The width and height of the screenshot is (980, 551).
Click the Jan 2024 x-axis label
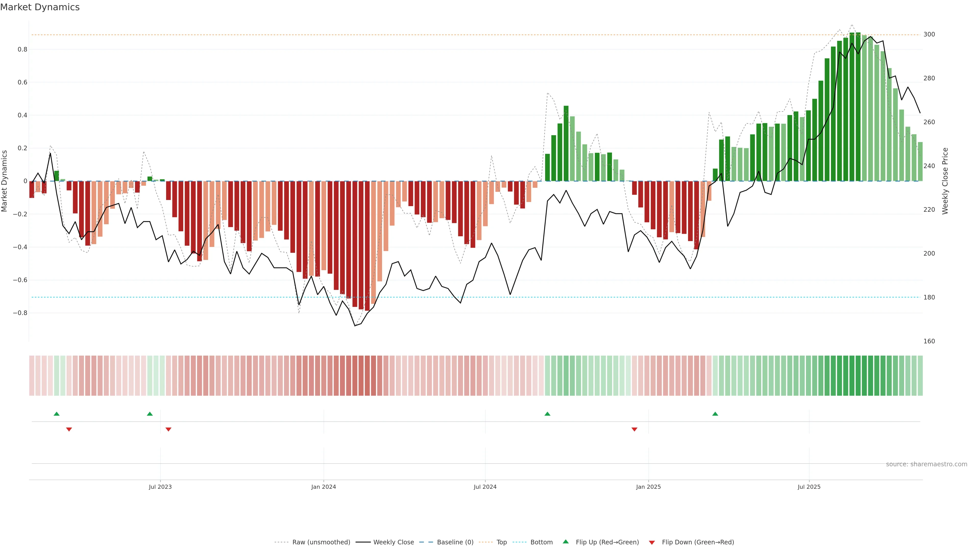tap(323, 487)
